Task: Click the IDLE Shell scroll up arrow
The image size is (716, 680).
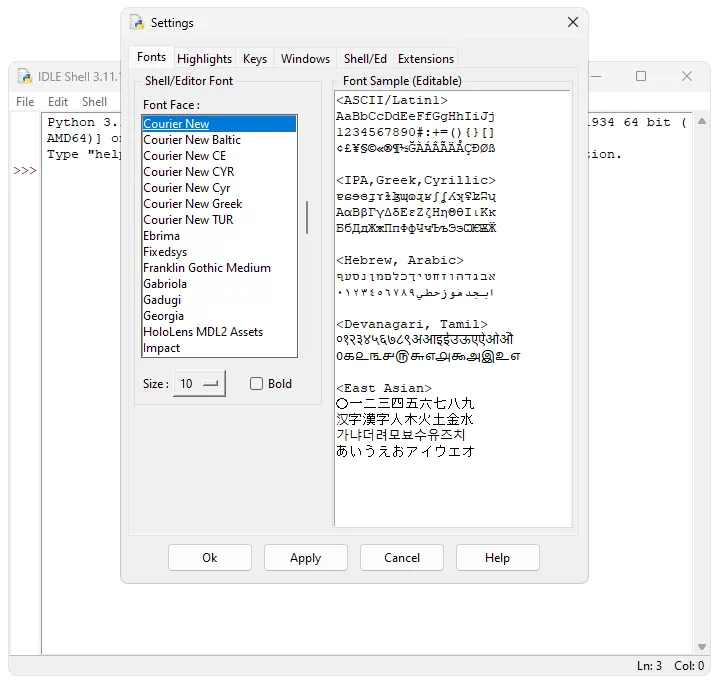Action: click(702, 121)
